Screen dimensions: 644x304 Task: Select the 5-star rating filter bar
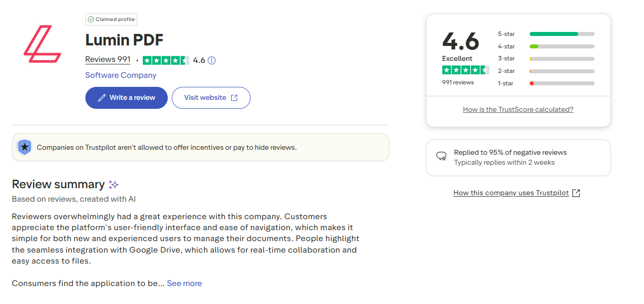(562, 34)
